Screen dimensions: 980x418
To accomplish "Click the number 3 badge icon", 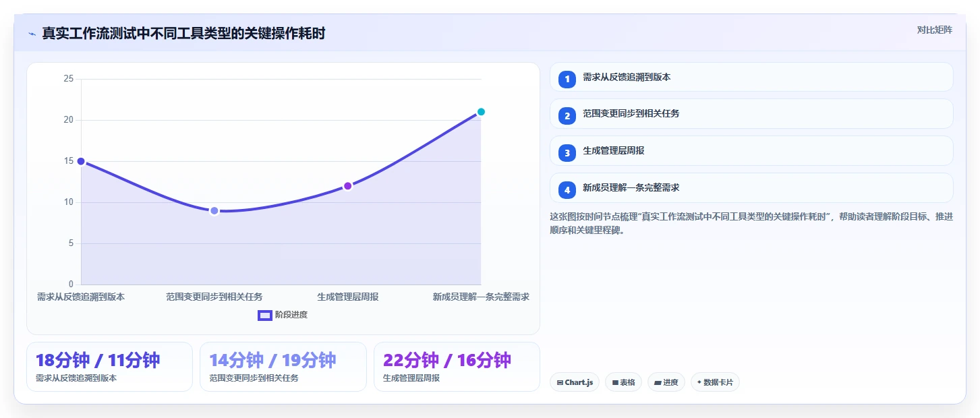I will tap(567, 152).
